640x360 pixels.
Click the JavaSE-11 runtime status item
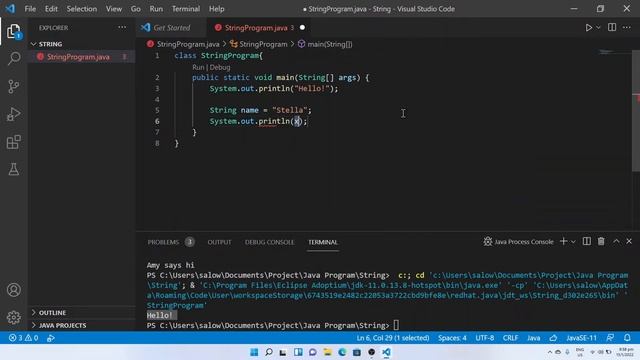(x=581, y=338)
